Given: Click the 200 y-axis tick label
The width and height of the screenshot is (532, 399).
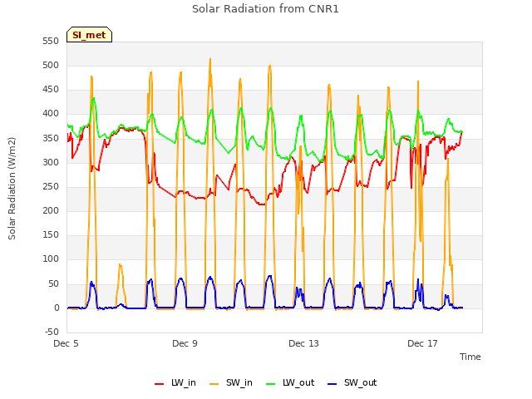Looking at the screenshot, I should click(51, 210).
